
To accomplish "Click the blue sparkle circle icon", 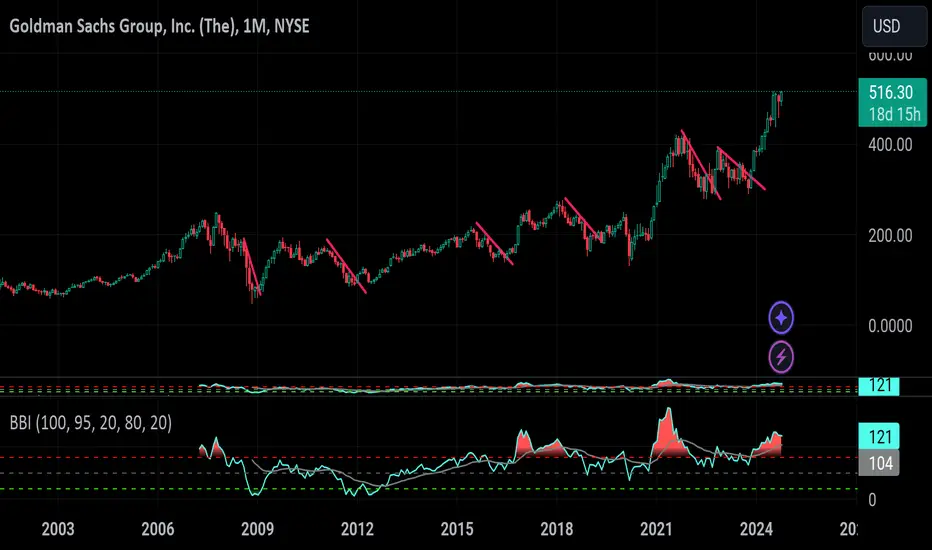I will (x=781, y=318).
